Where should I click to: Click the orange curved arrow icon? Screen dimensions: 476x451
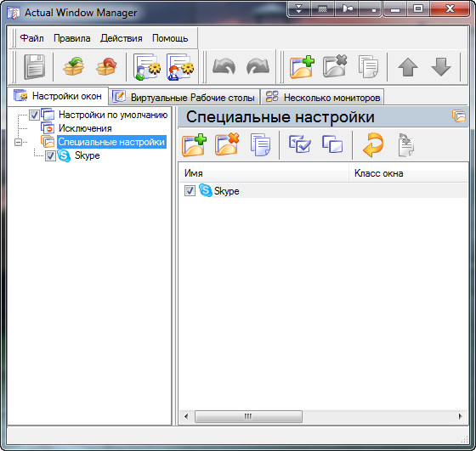click(x=373, y=145)
